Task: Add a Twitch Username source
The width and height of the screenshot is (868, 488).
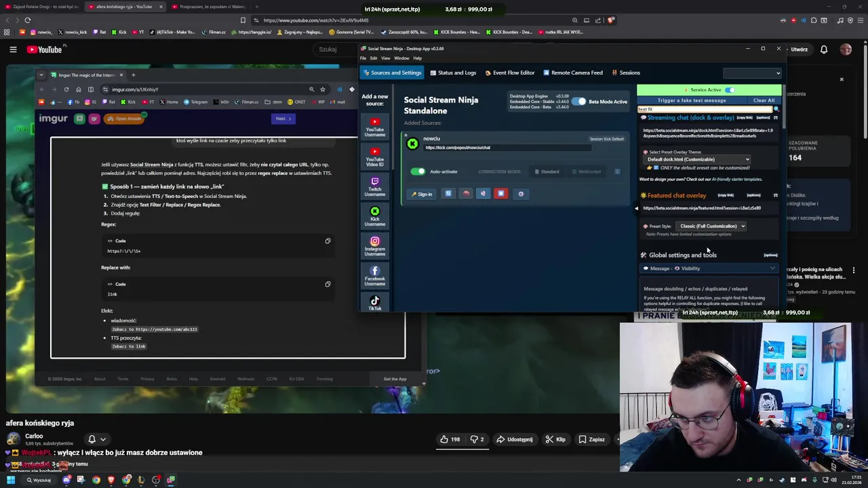Action: point(374,187)
